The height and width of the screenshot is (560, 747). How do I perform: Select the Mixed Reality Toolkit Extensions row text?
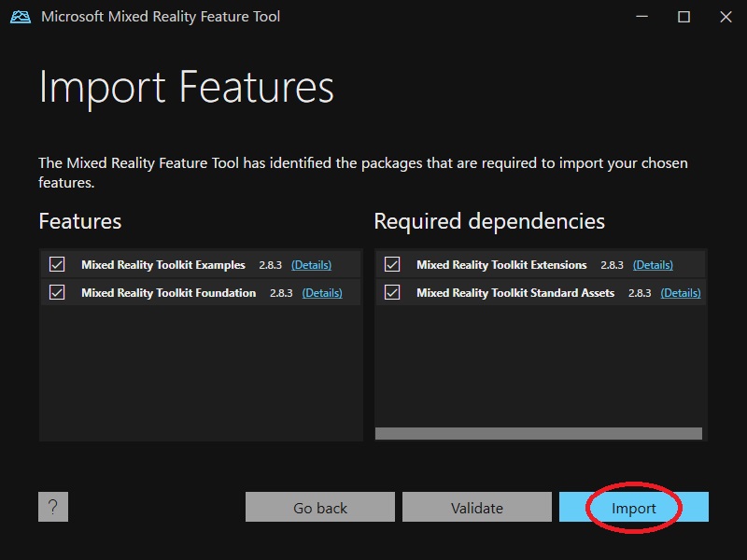click(501, 265)
